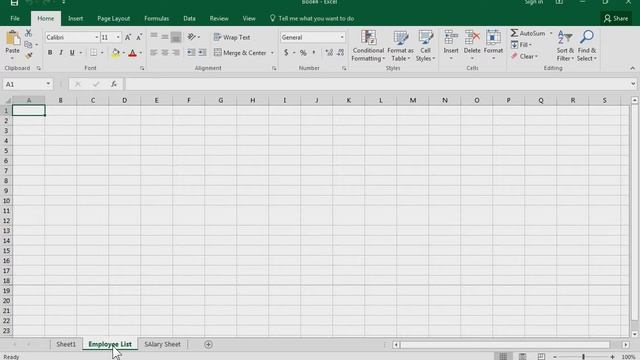The image size is (640, 360).
Task: Add a new sheet with plus button
Action: point(208,344)
